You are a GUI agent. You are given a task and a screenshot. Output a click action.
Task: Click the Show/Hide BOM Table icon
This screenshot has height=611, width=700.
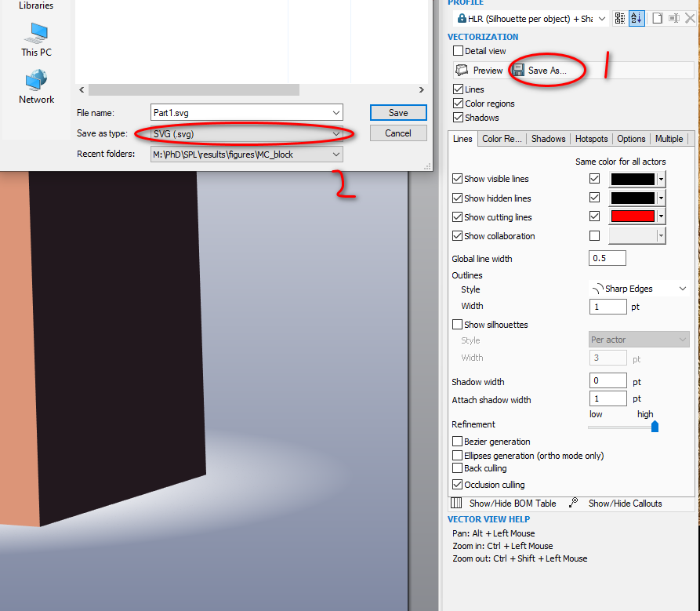point(456,503)
